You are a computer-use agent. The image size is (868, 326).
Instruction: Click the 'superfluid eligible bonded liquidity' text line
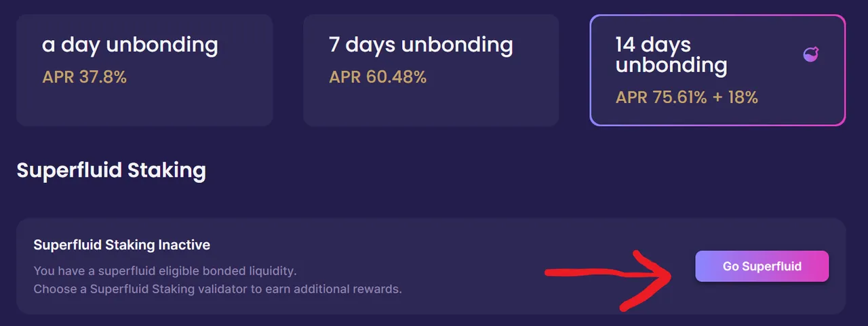165,271
